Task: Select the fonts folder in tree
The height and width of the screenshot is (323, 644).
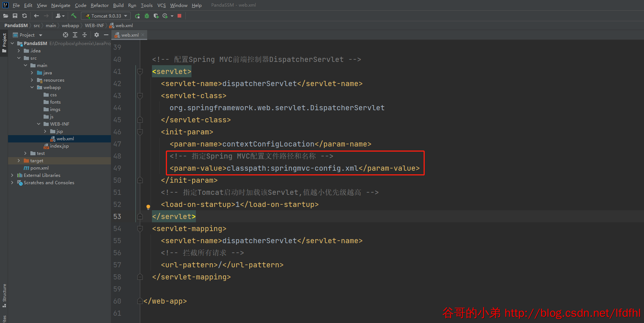Action: [x=52, y=102]
